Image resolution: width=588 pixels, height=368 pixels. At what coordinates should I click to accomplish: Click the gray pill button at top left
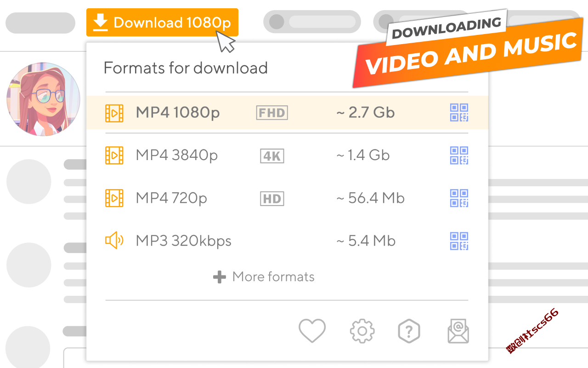click(x=40, y=23)
